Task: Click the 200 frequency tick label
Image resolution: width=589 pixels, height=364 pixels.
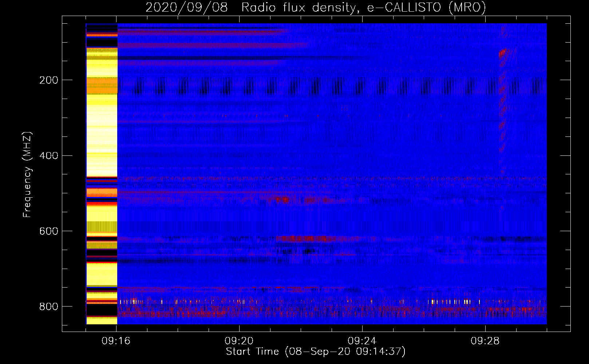Action: [49, 80]
